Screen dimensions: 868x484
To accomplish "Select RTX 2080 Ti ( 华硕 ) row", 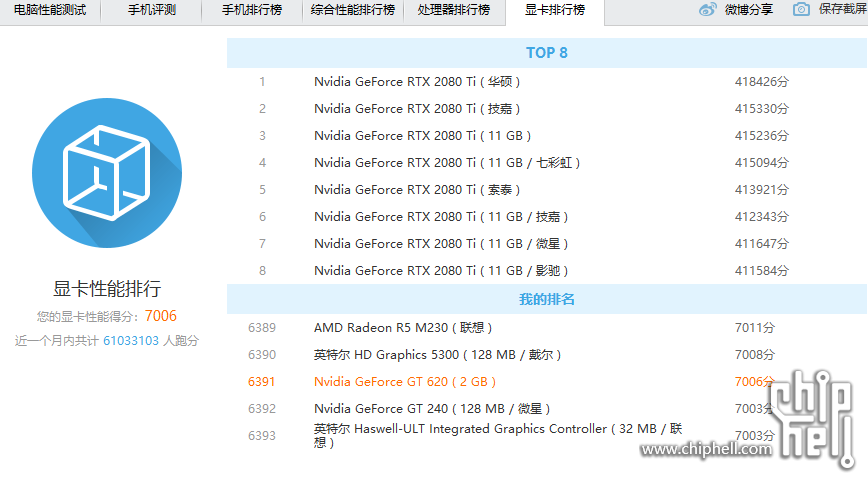I will coord(547,82).
